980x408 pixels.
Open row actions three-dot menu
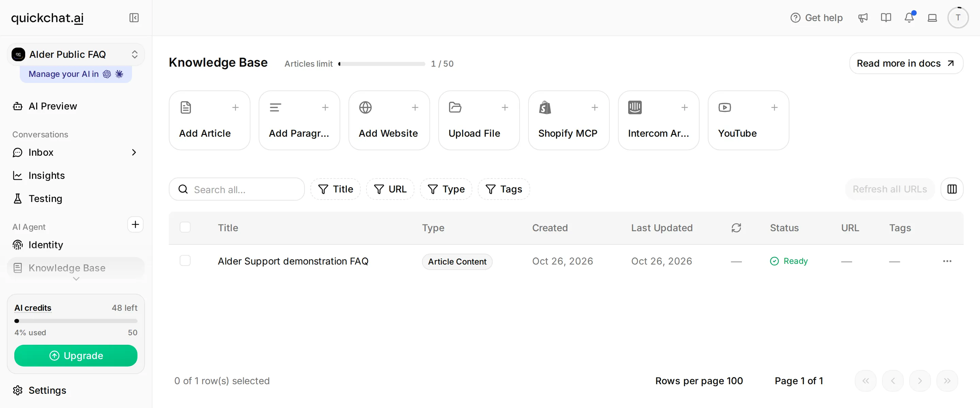[947, 261]
